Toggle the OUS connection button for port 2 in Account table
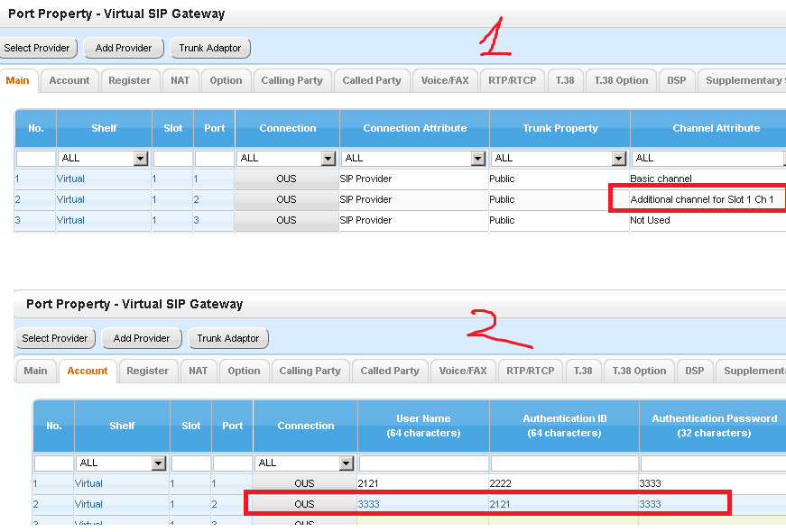Screen dimensions: 786x532 [x=304, y=504]
